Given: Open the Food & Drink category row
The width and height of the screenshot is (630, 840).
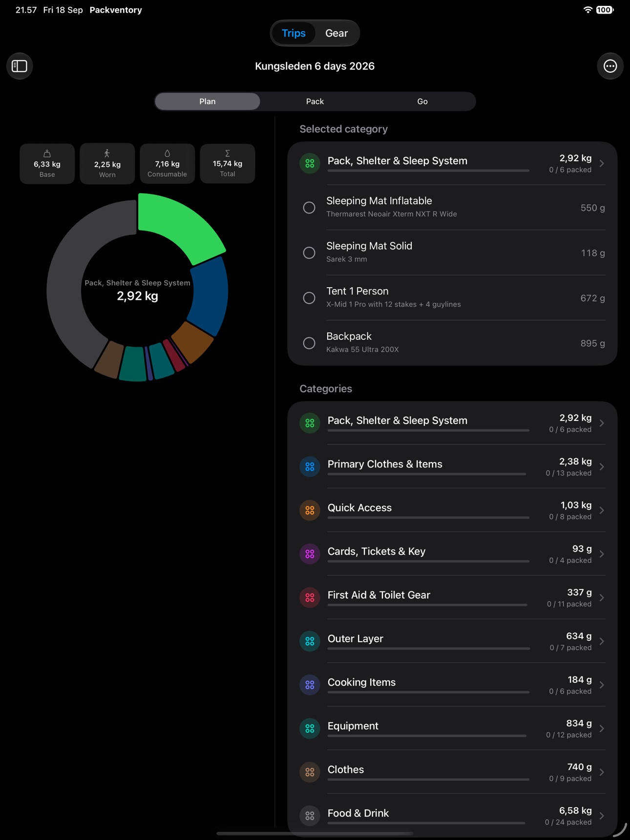Looking at the screenshot, I should point(452,816).
